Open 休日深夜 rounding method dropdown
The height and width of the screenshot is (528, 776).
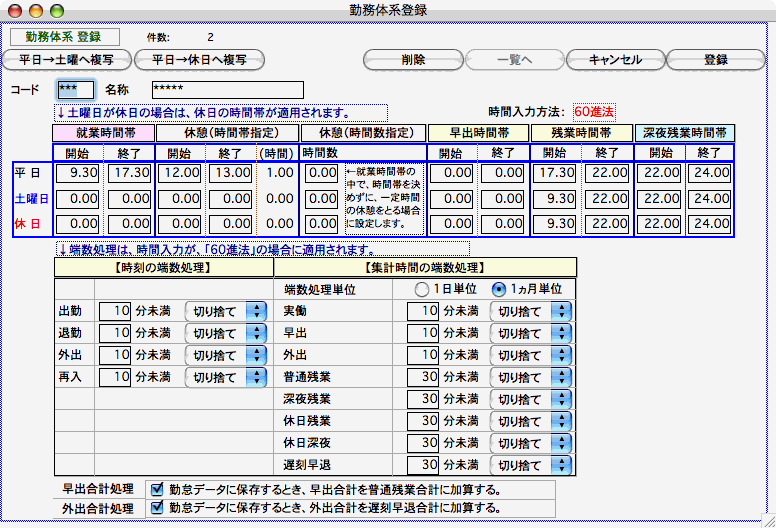point(531,443)
